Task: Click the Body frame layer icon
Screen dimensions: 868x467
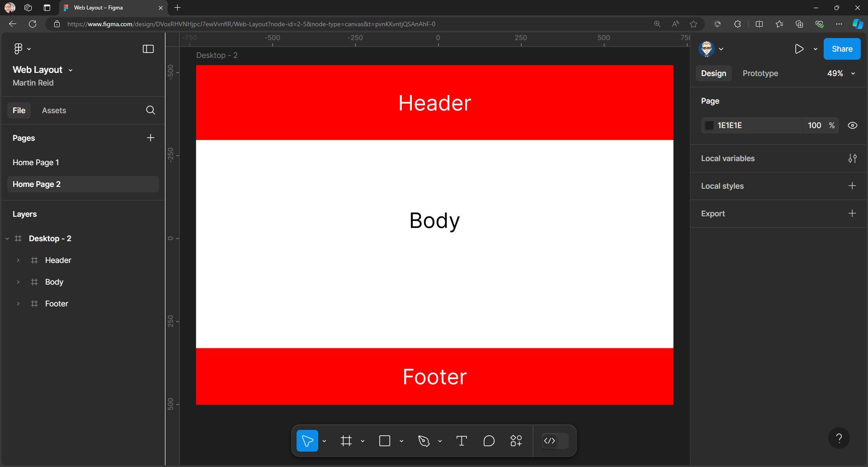Action: pos(34,282)
